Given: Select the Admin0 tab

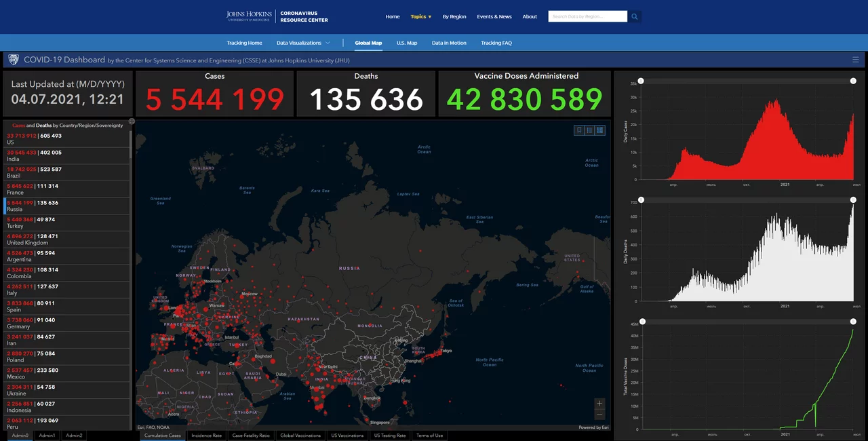Looking at the screenshot, I should point(20,436).
